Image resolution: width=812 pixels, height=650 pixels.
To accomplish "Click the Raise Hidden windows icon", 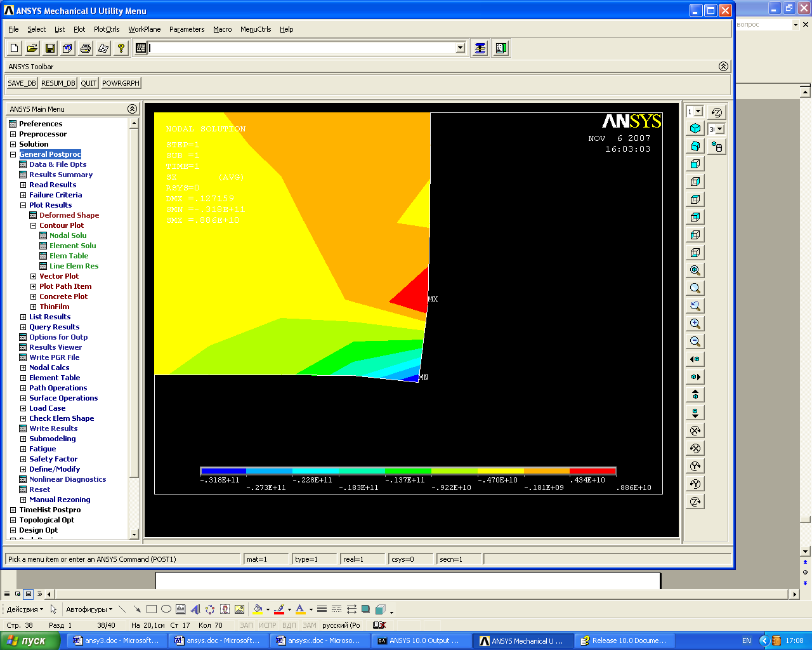I will (480, 48).
